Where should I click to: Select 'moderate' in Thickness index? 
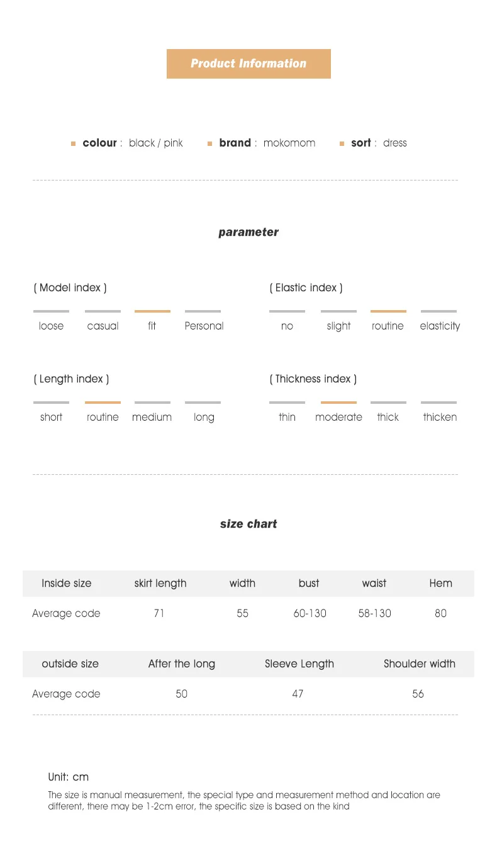338,417
